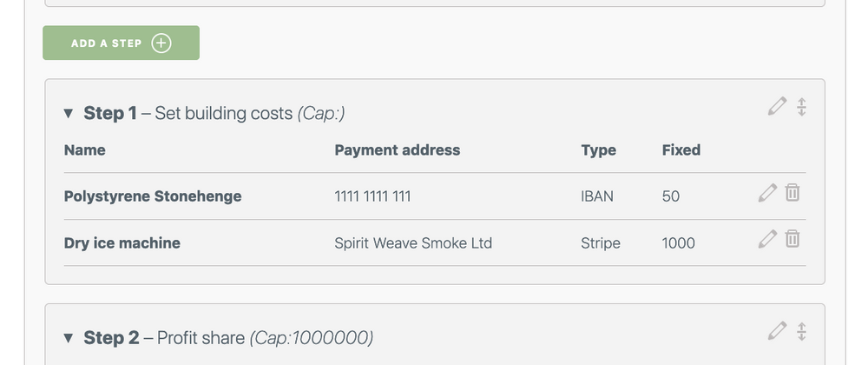Click the Payment address column header

(x=398, y=150)
